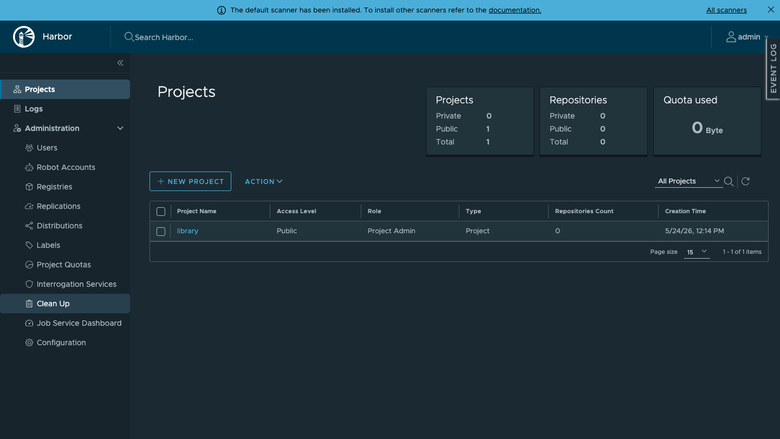
Task: Dismiss the scanner notification banner
Action: point(771,9)
